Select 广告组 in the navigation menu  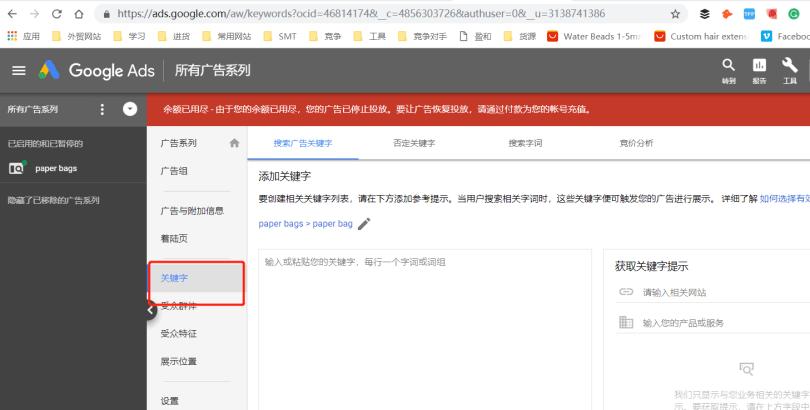(174, 171)
